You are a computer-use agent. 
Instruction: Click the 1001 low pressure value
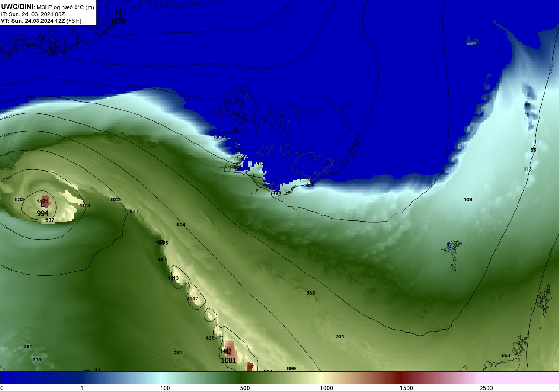(228, 361)
